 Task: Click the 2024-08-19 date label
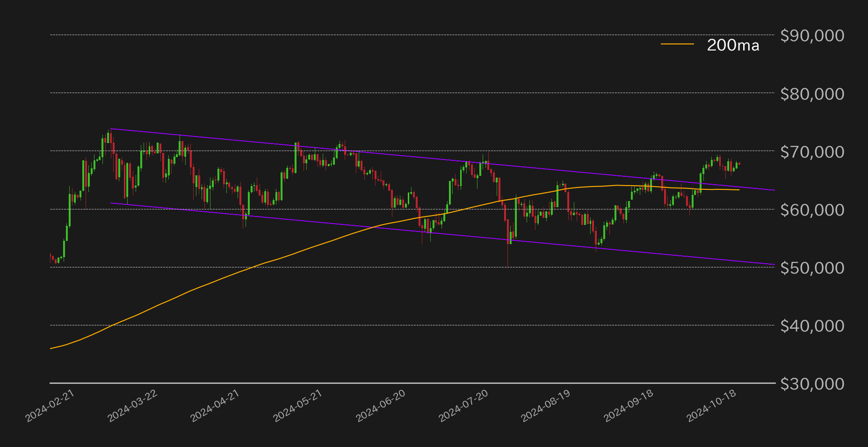[x=546, y=406]
